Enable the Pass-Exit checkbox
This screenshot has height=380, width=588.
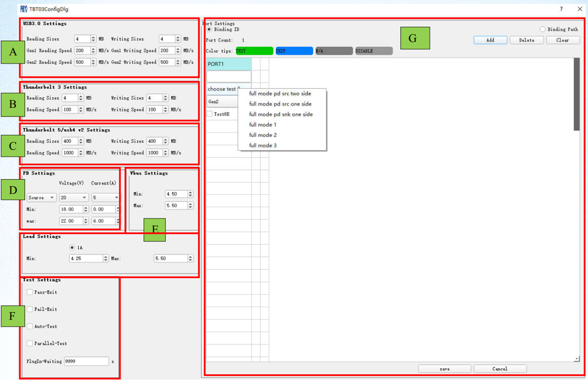pyautogui.click(x=30, y=292)
